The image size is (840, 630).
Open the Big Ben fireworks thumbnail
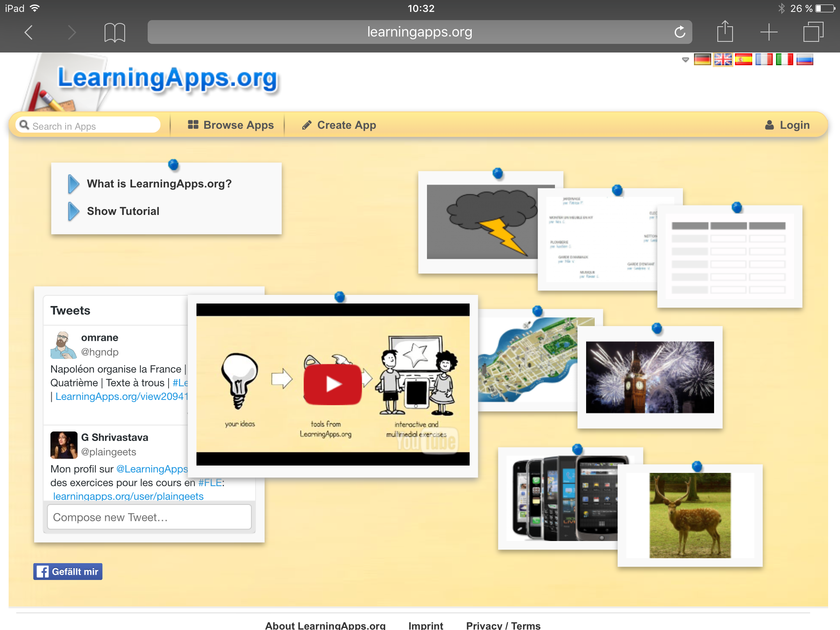(650, 377)
